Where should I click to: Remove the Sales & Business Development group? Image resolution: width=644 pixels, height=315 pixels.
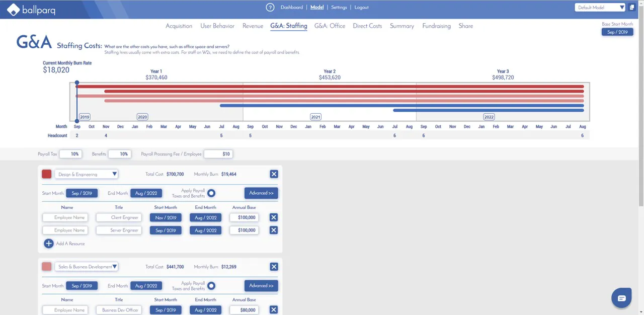(x=274, y=267)
